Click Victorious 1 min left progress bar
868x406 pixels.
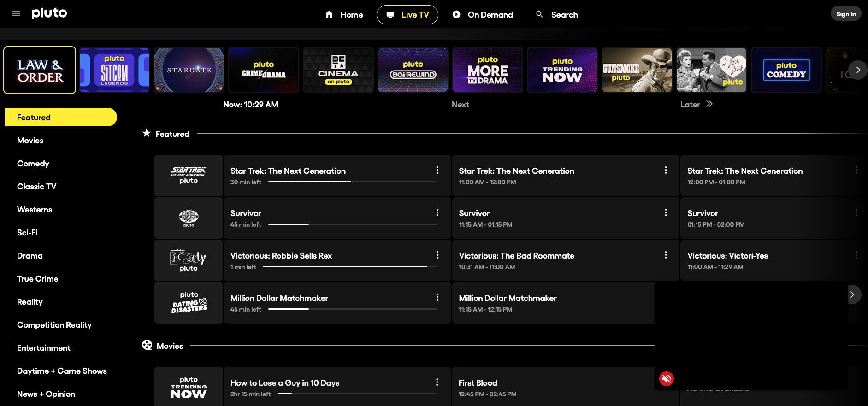pos(350,267)
